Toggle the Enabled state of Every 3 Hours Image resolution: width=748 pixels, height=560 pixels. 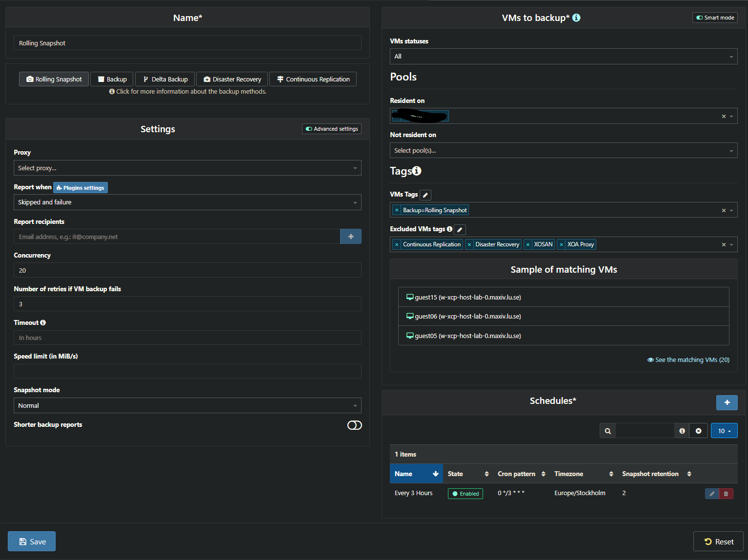(465, 494)
